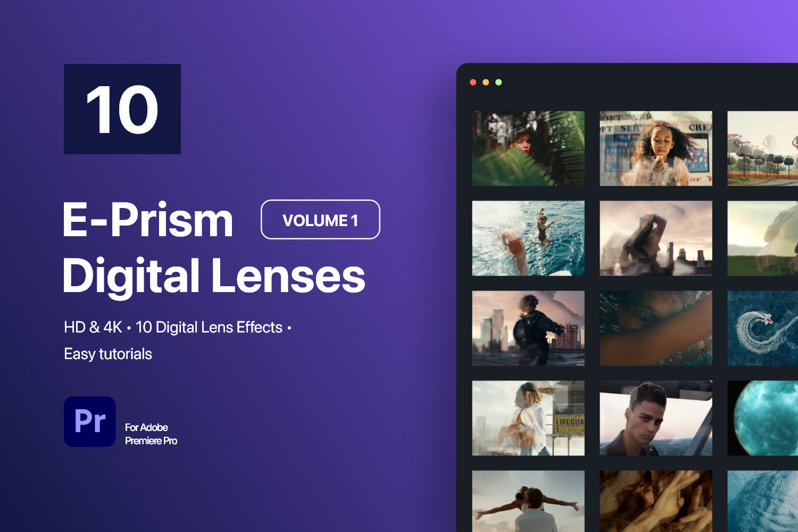Open the blue ocean waves thumbnail at bottom

763,501
